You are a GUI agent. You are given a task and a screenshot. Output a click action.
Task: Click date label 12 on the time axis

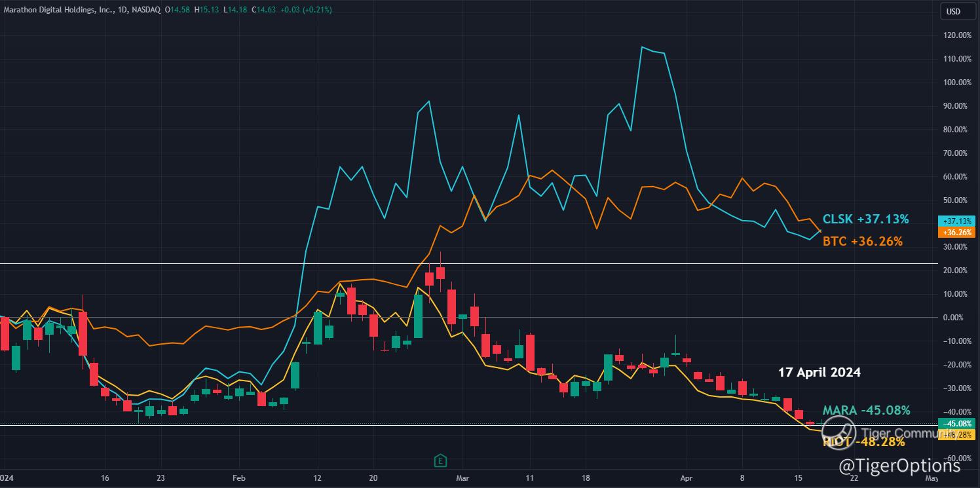pyautogui.click(x=318, y=478)
